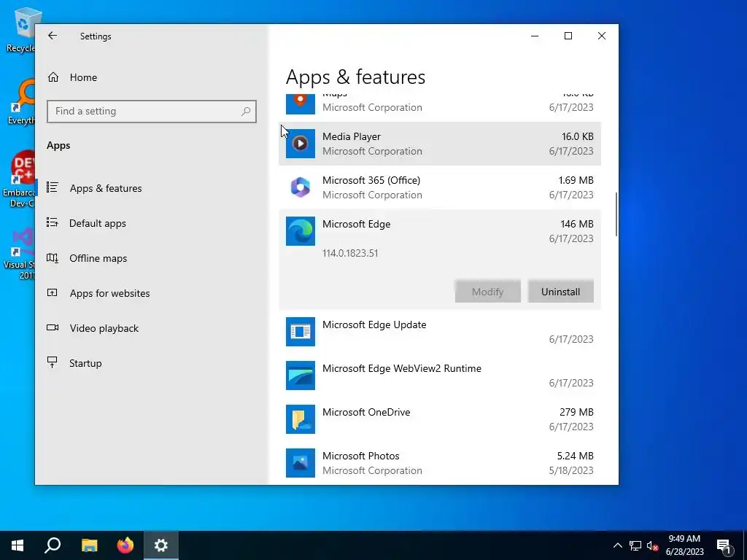The width and height of the screenshot is (747, 560).
Task: Open the Windows Start button
Action: (18, 545)
